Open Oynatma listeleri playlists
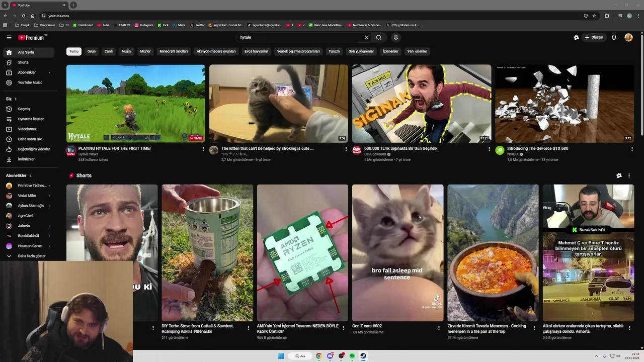Viewport: 644px width, 362px height. (28, 119)
